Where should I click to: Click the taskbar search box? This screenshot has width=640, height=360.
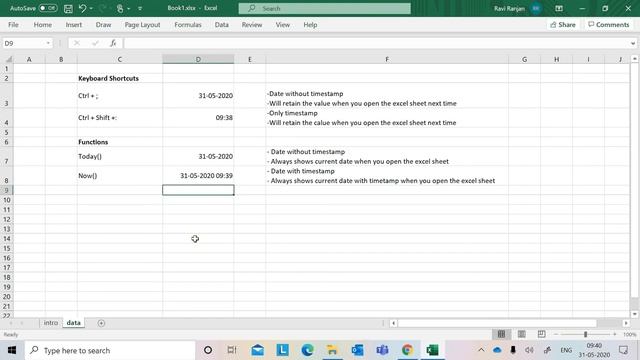(110, 350)
